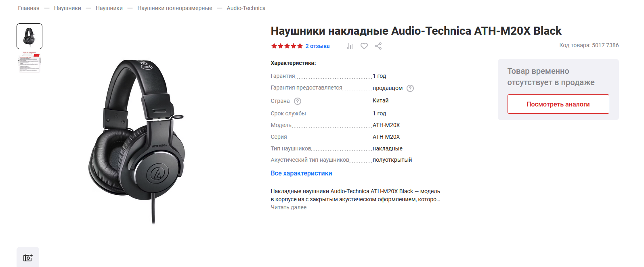This screenshot has height=267, width=644.
Task: Open help icon next to 'продавцом'
Action: [x=410, y=88]
